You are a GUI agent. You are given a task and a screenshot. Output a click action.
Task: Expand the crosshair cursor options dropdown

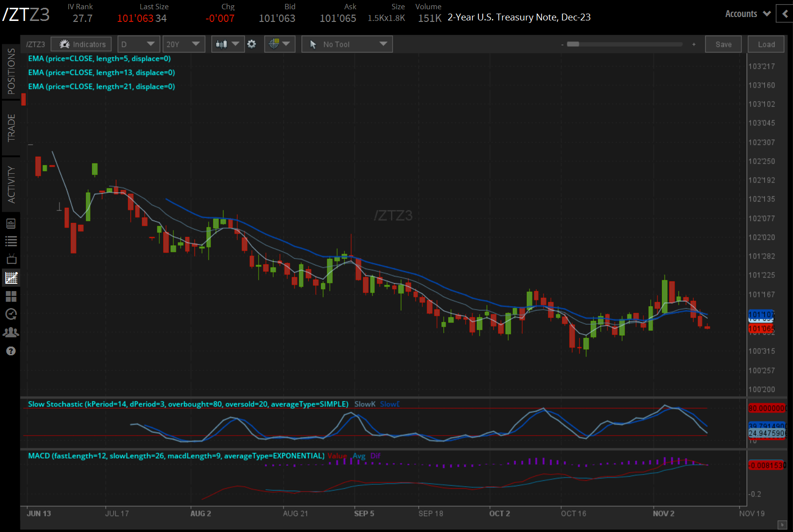tap(279, 44)
